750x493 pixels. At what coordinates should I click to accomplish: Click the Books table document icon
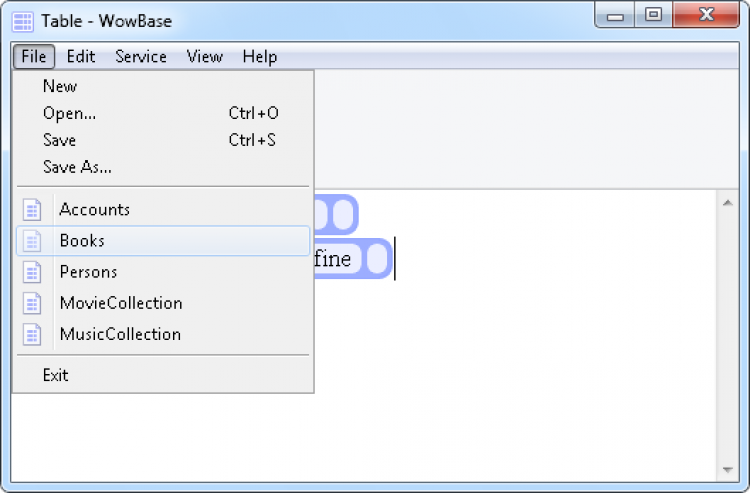[x=32, y=241]
